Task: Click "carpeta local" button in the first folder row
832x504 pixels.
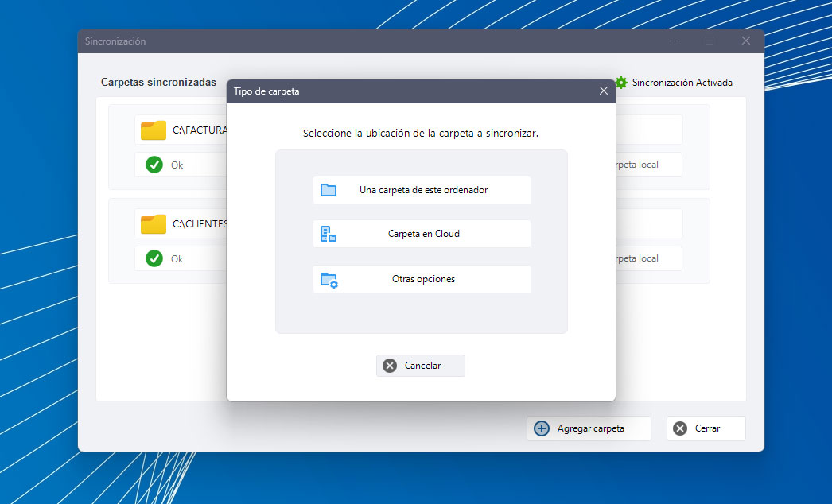Action: pyautogui.click(x=648, y=165)
